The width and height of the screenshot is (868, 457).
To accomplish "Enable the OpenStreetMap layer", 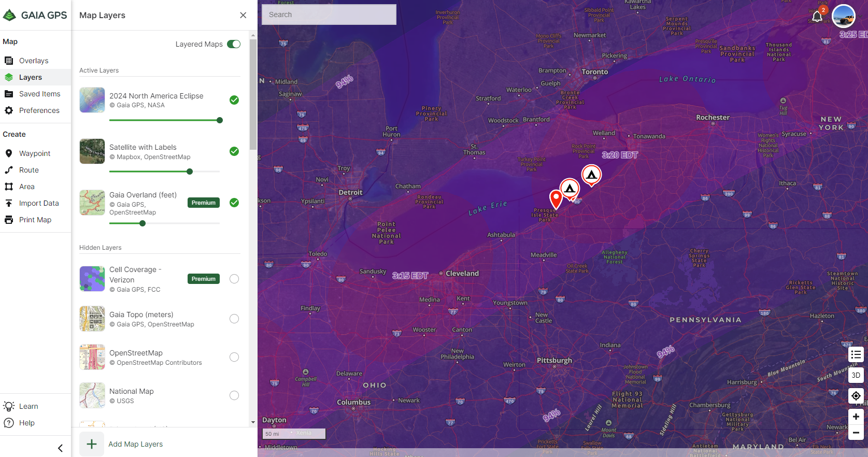I will pos(234,357).
